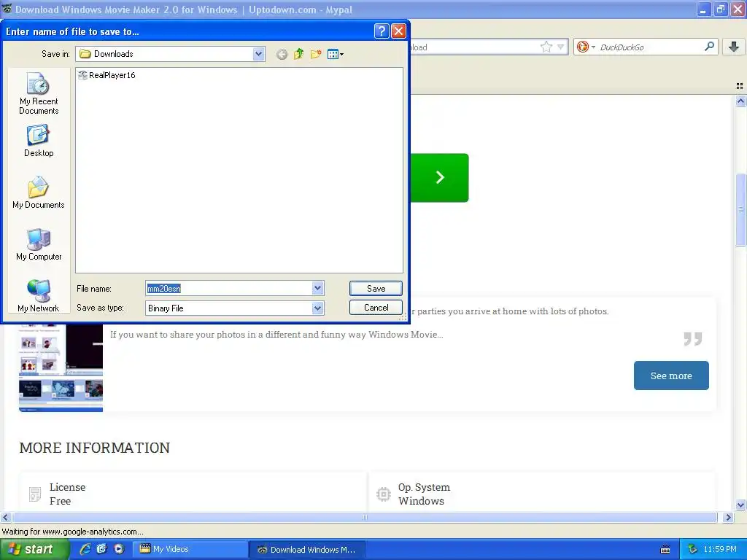Click the tray keyboard icon

pyautogui.click(x=665, y=550)
